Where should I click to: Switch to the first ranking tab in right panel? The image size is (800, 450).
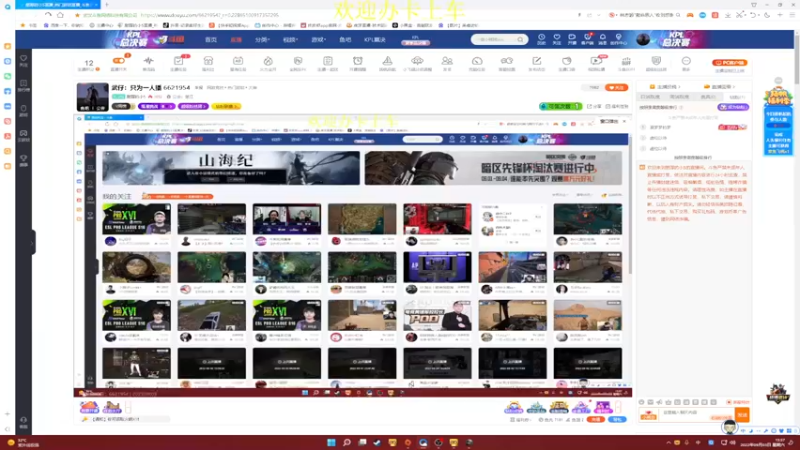click(x=650, y=96)
